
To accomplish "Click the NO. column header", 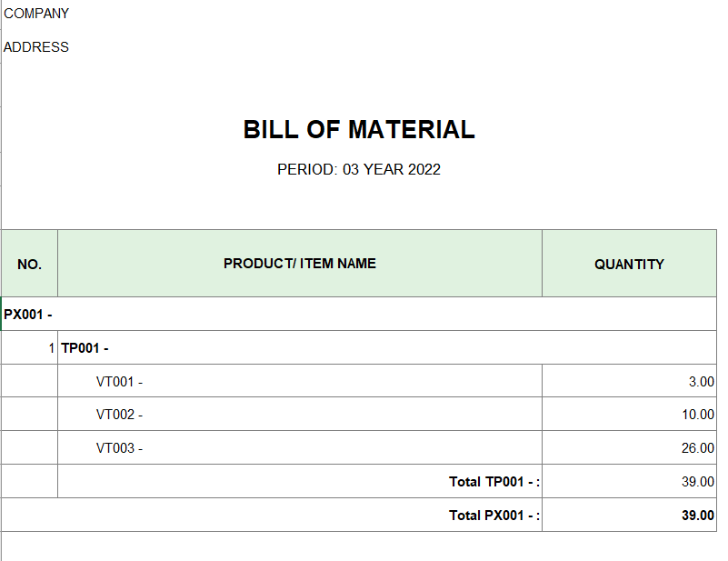I will [30, 264].
